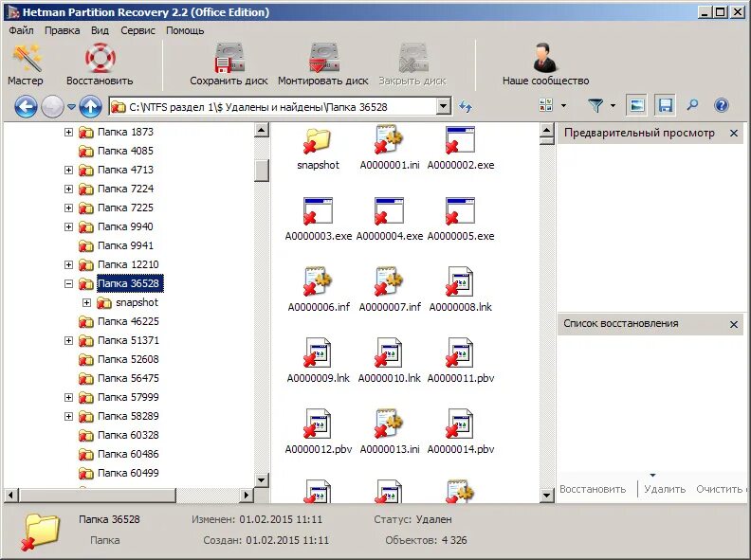Select Папка 46225 in tree
The width and height of the screenshot is (751, 560).
[x=128, y=321]
